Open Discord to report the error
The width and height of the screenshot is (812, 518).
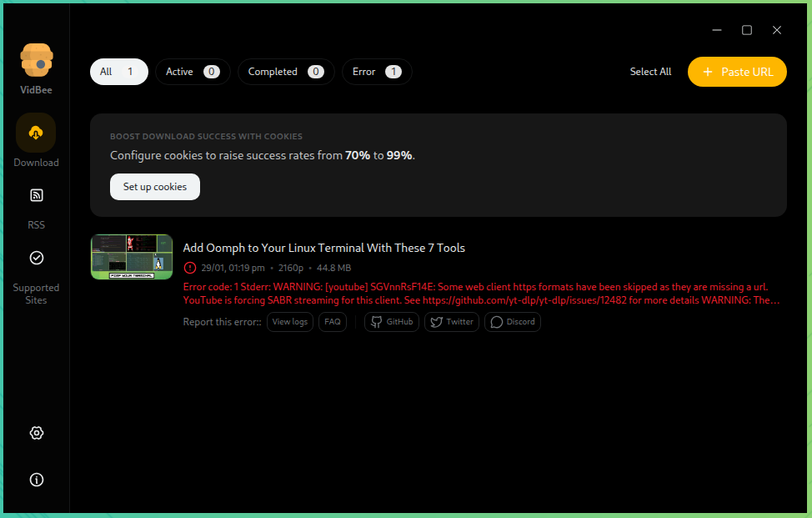coord(513,322)
